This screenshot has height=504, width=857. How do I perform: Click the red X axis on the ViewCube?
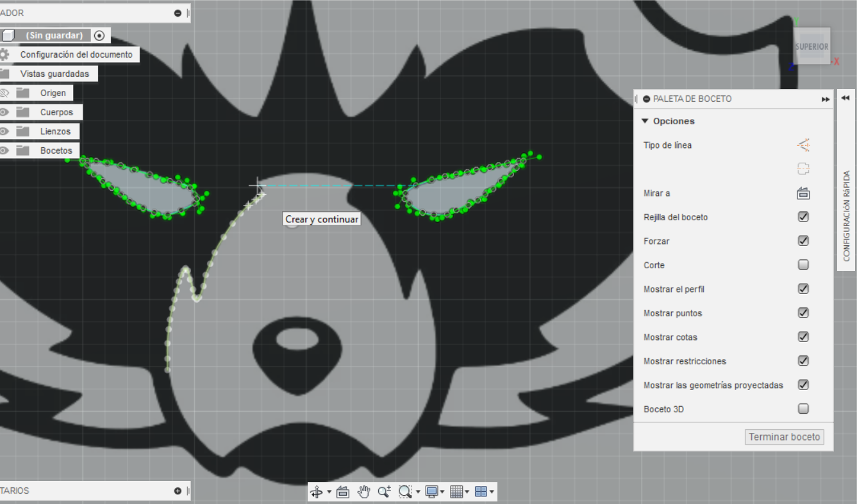(836, 61)
